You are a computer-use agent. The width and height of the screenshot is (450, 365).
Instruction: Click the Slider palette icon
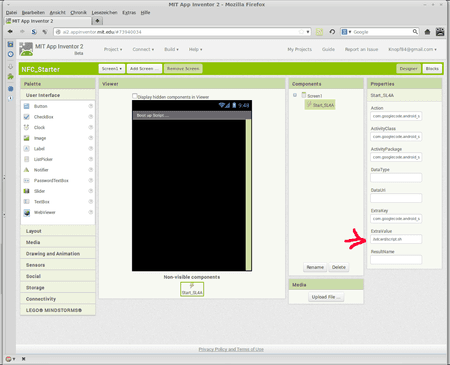coord(27,191)
